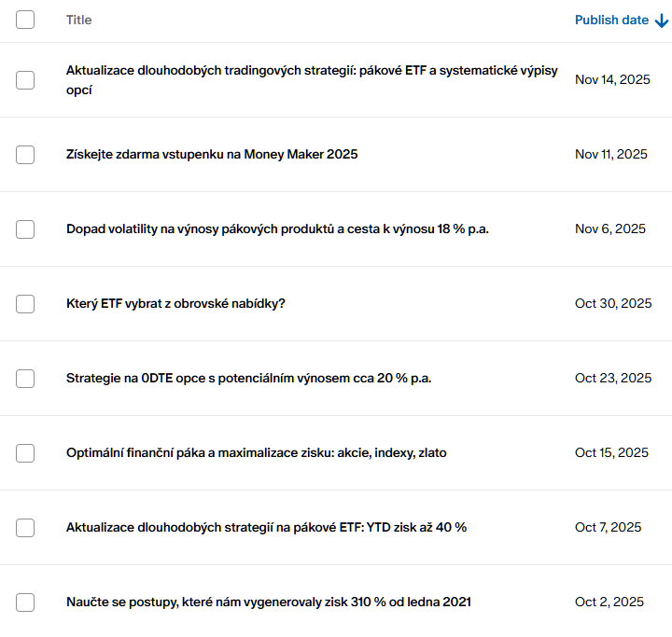Screen dimensions: 672x637
Task: Open the 'Naučte se postupy' zisk 310 % article
Action: (x=268, y=602)
